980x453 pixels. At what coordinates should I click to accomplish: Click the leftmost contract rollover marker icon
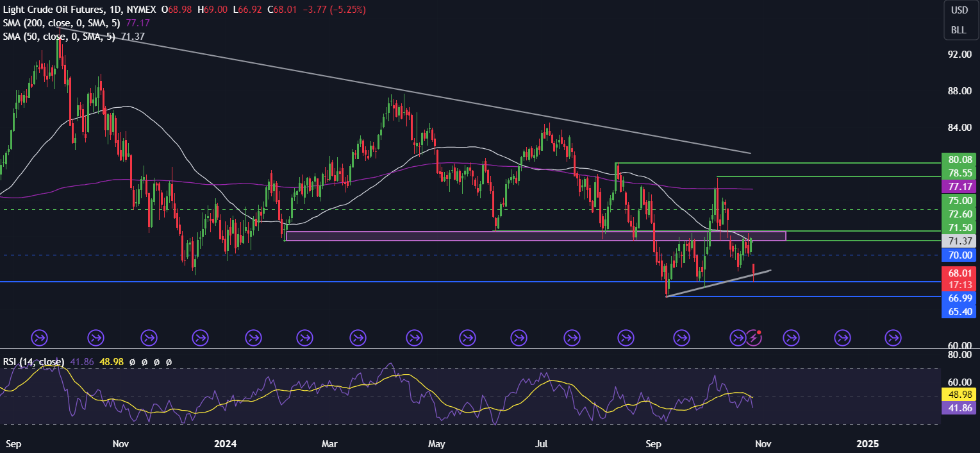(40, 337)
